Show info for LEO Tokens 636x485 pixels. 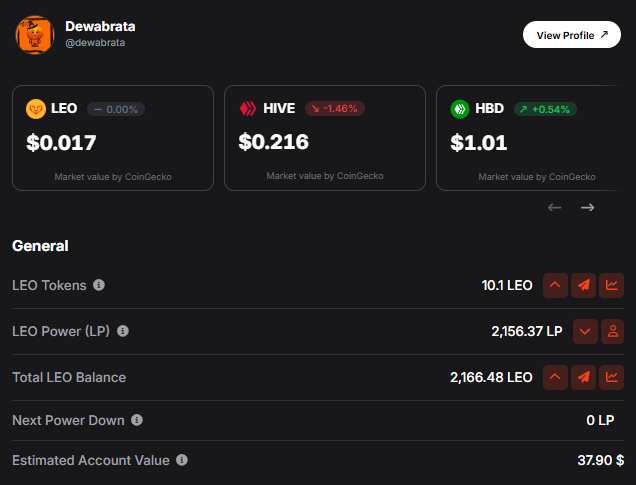click(x=99, y=285)
